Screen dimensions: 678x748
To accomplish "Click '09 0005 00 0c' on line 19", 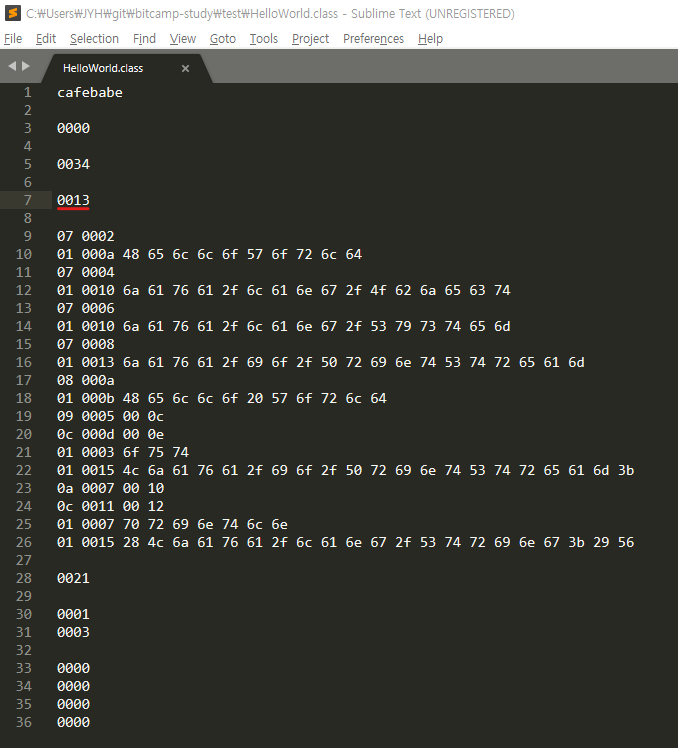I will (x=110, y=416).
